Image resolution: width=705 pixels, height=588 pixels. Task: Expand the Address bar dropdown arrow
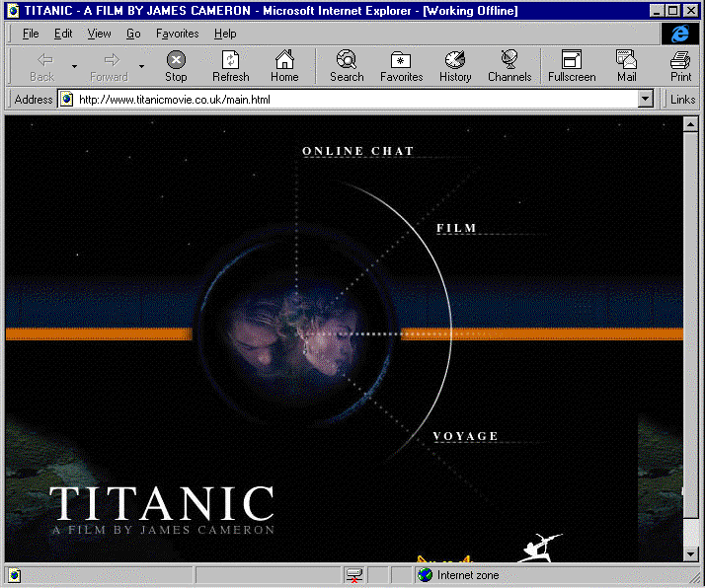click(x=646, y=100)
